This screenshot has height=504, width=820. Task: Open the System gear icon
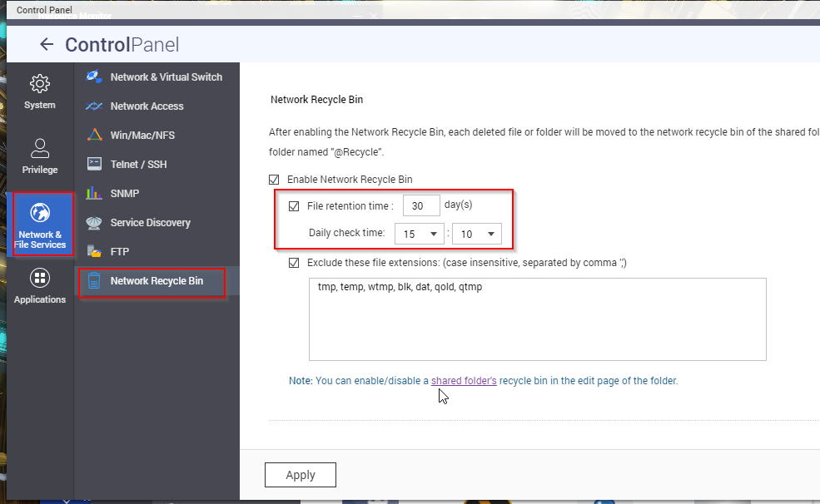click(39, 84)
